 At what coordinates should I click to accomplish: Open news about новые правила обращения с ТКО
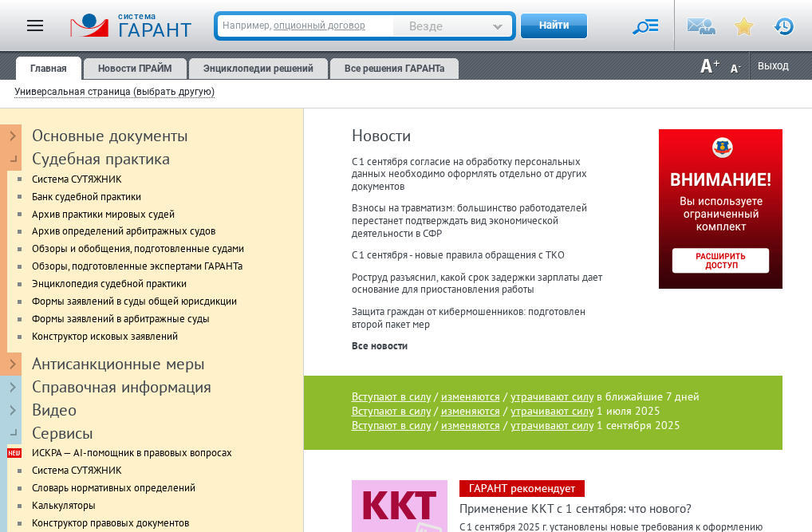tap(458, 255)
